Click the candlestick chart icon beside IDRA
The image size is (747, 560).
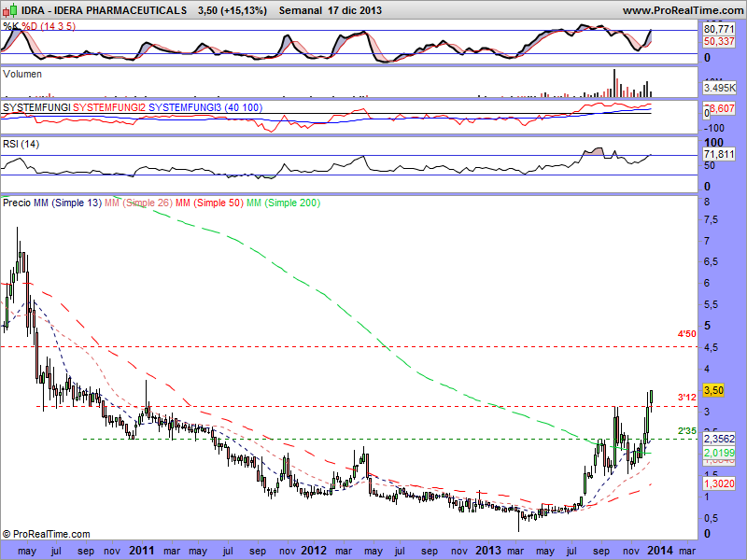point(10,10)
